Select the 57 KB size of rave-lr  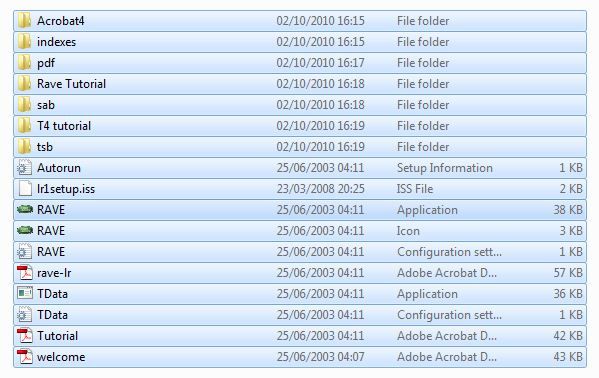568,273
